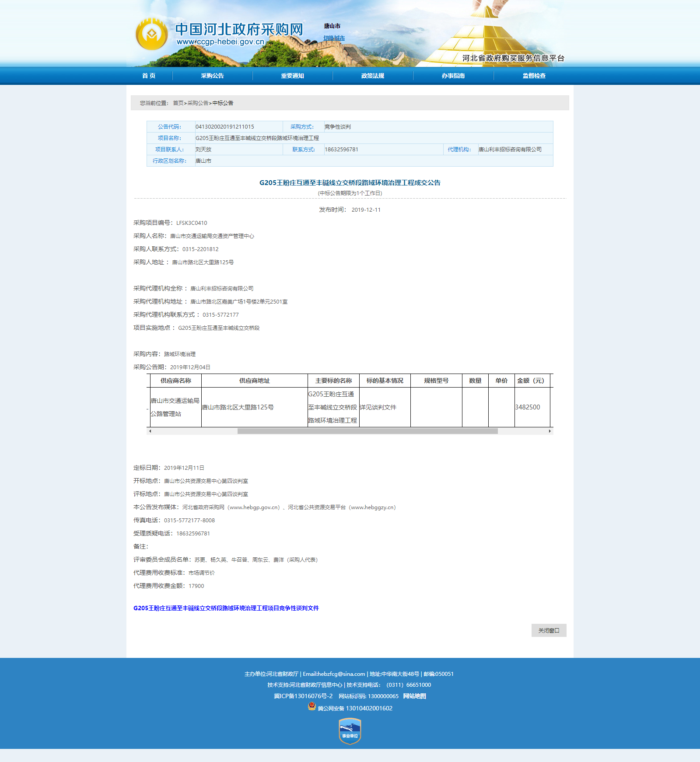700x762 pixels.
Task: Open the 重要通知 nav menu
Action: pyautogui.click(x=293, y=76)
